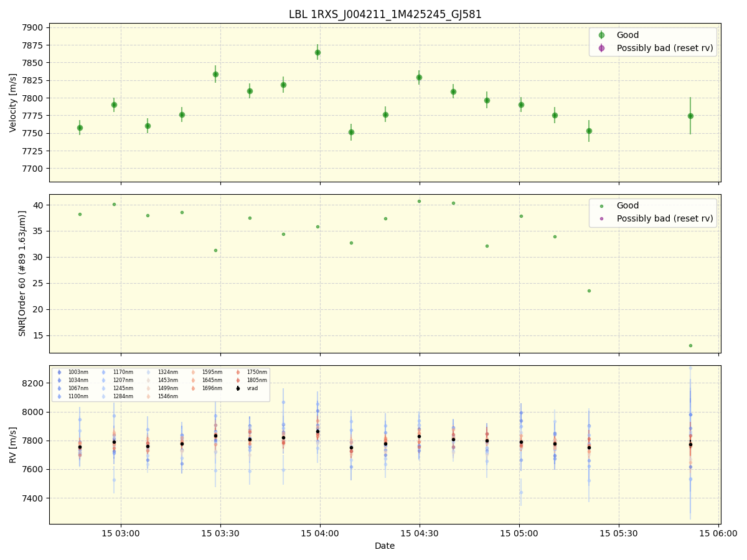
Task: Select the 1453nm entry in the legend
Action: point(148,380)
